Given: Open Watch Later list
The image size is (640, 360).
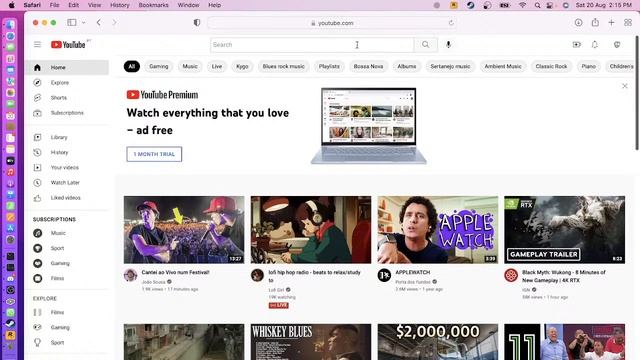Looking at the screenshot, I should pos(67,182).
